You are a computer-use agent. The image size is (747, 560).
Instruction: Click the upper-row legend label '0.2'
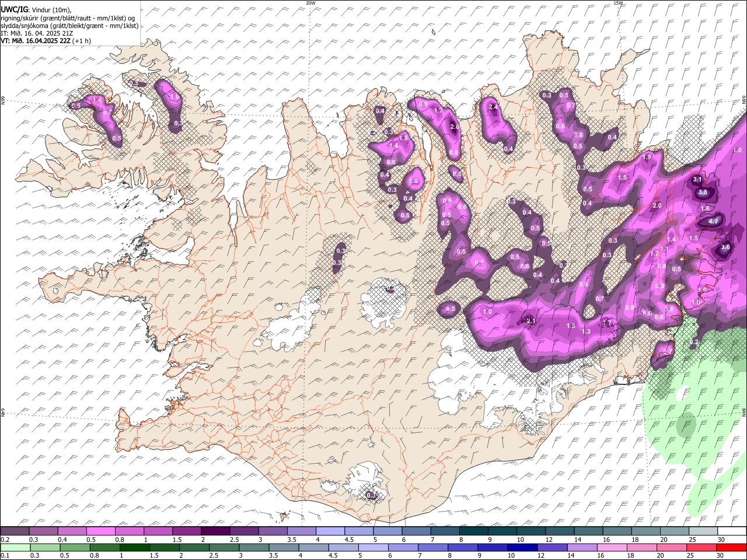tap(4, 540)
